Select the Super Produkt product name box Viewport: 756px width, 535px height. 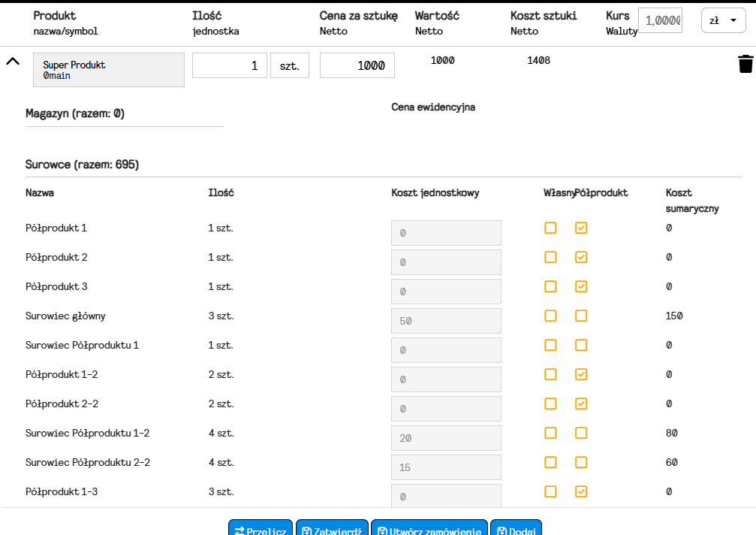point(109,70)
